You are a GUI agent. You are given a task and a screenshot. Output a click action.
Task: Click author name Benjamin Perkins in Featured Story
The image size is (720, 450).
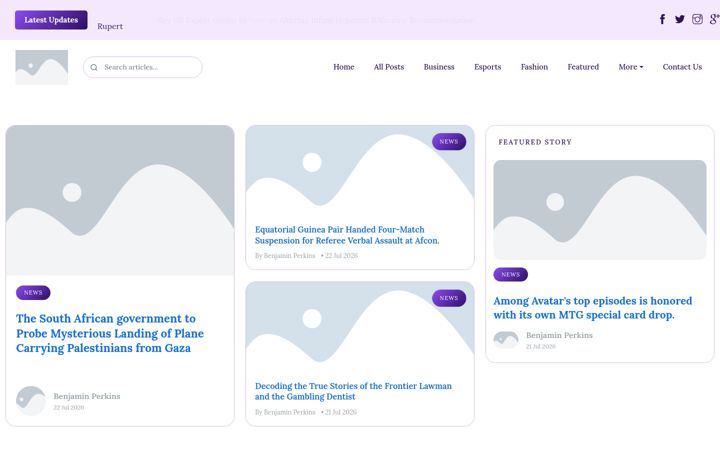pos(559,335)
